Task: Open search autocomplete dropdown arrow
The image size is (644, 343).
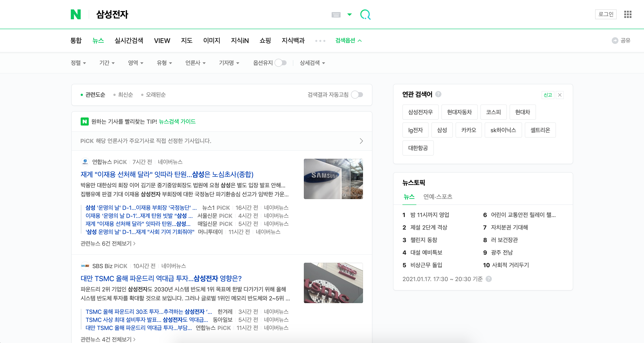Action: coord(350,15)
